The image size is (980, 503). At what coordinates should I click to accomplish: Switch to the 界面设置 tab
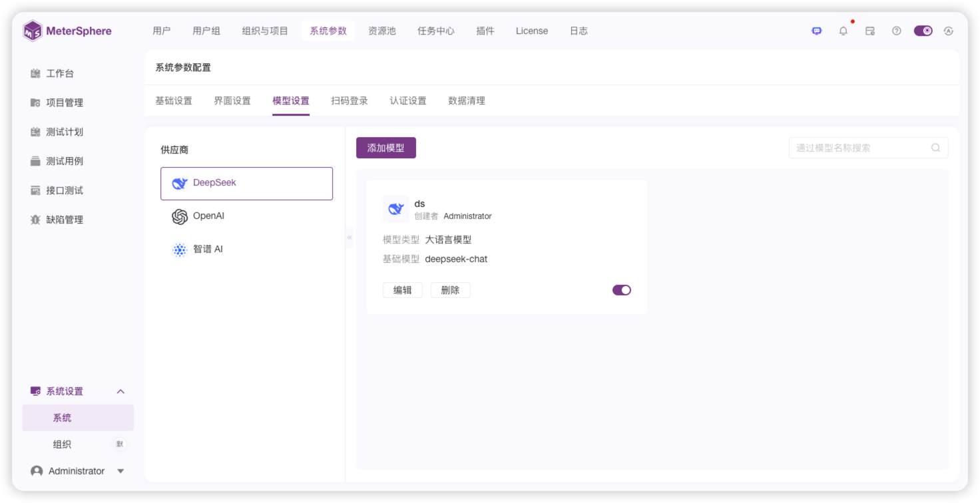pyautogui.click(x=232, y=101)
